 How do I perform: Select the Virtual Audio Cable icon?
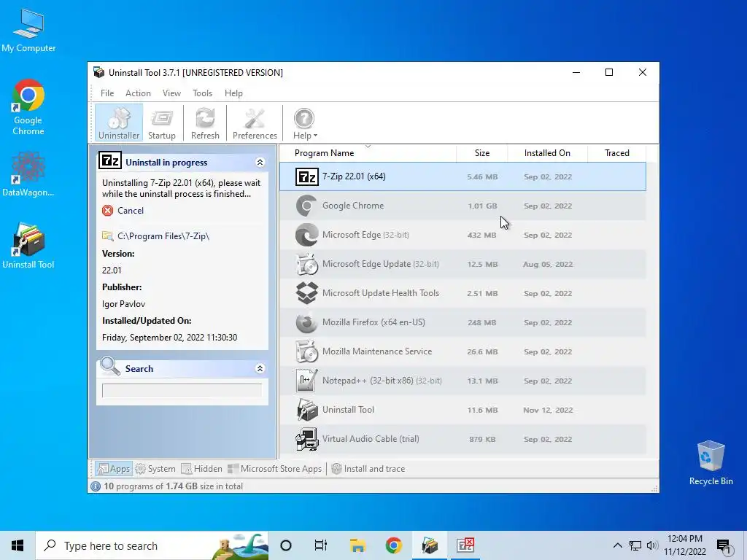pyautogui.click(x=307, y=439)
